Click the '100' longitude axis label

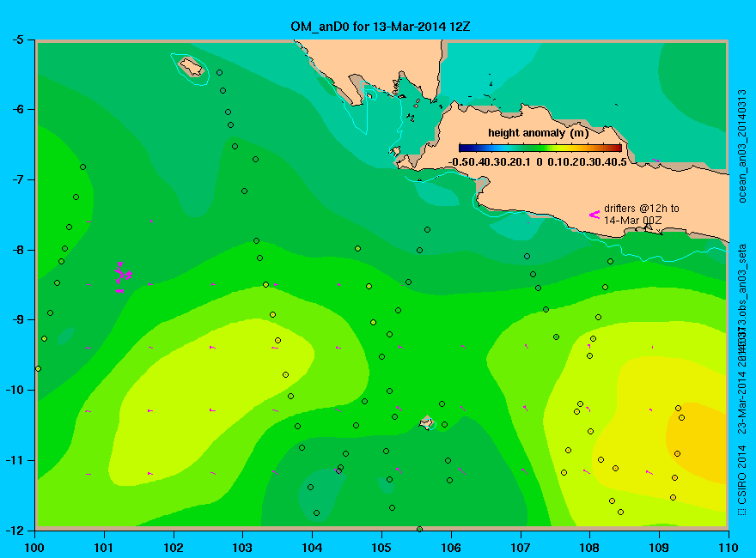34,548
